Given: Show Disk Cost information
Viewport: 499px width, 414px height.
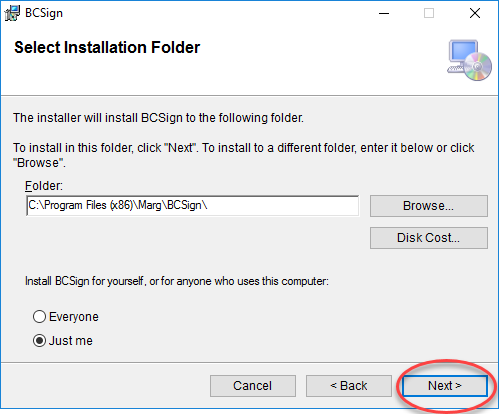Looking at the screenshot, I should pyautogui.click(x=429, y=238).
